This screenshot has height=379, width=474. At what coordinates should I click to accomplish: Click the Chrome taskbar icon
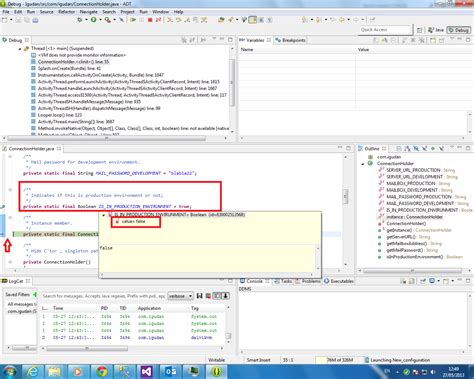[x=101, y=371]
